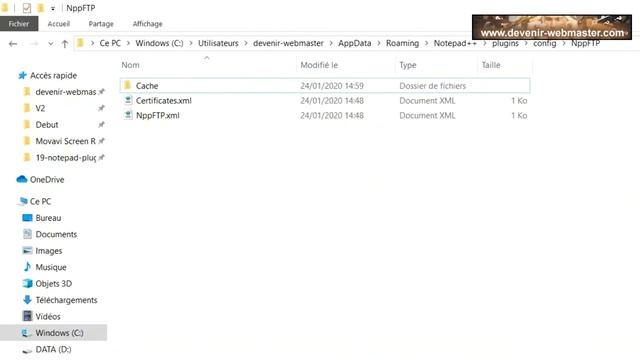Open recent locations dropdown arrow
Viewport: 640px width, 360px height.
click(50, 44)
